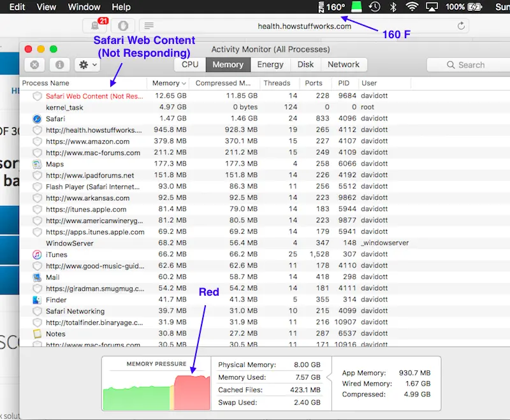Switch to the CPU tab
This screenshot has width=510, height=420.
190,64
